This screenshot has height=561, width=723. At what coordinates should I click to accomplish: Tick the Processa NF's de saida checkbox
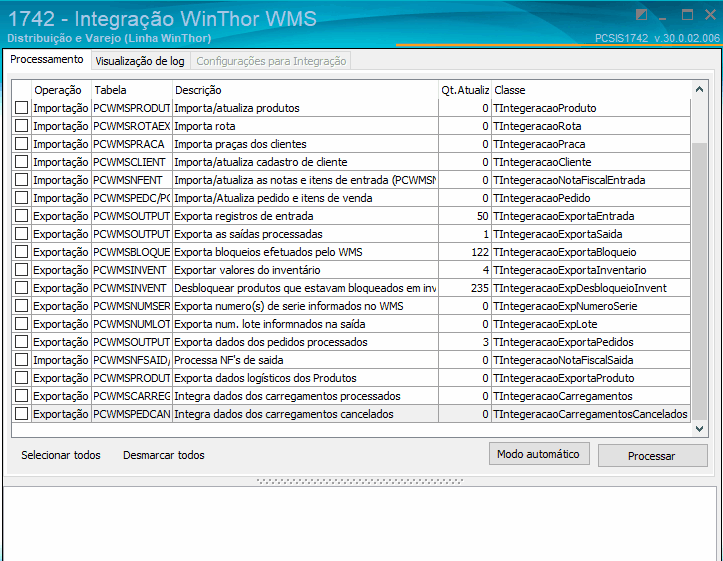(21, 360)
